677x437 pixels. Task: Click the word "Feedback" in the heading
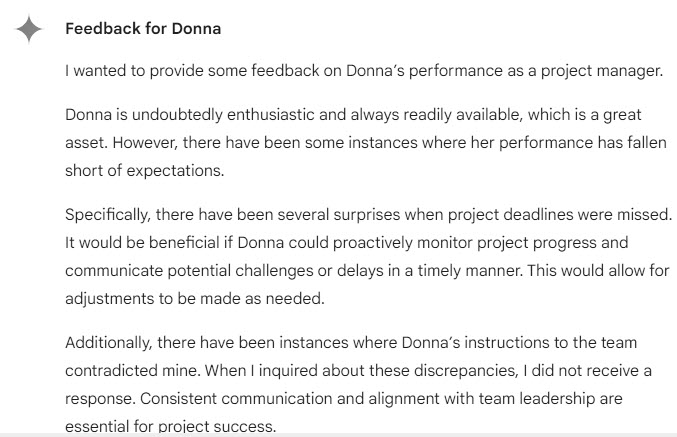coord(103,28)
